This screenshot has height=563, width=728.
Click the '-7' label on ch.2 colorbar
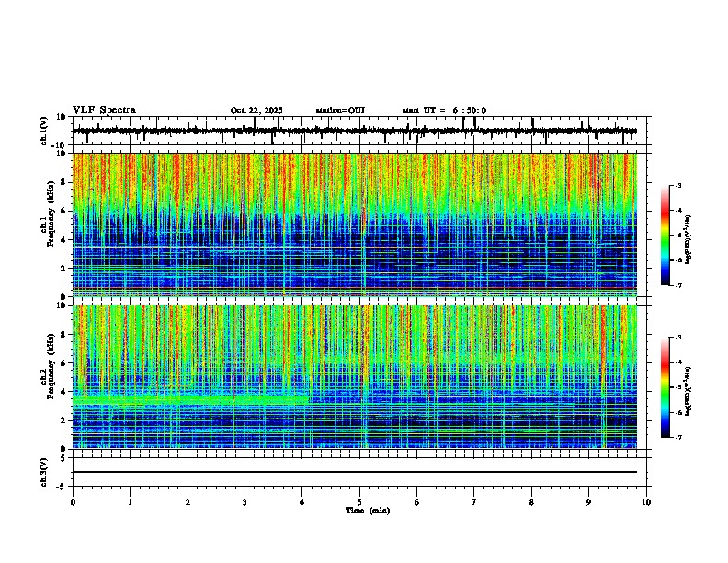677,437
